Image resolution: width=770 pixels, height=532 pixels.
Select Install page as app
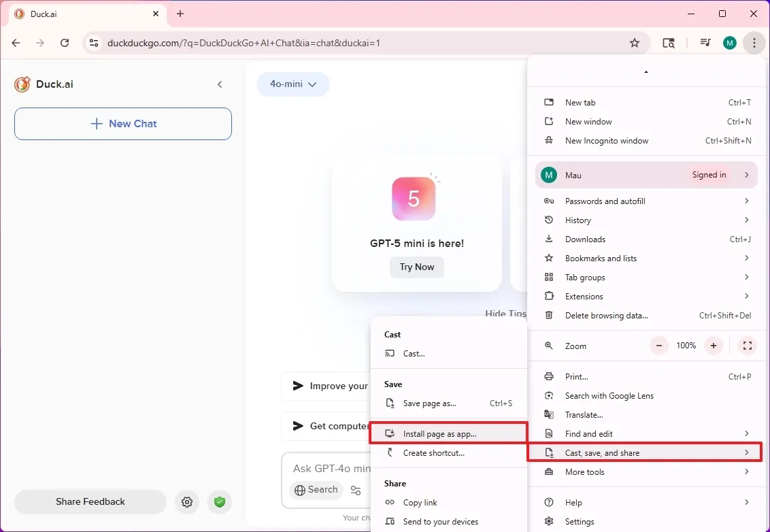pyautogui.click(x=441, y=433)
